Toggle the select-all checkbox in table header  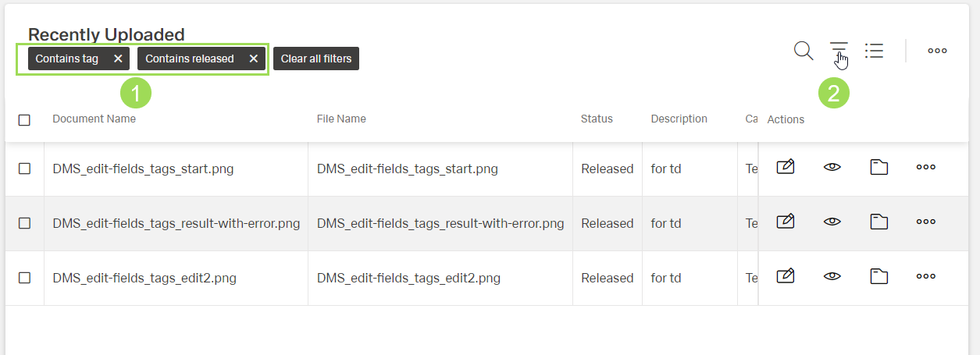[24, 120]
